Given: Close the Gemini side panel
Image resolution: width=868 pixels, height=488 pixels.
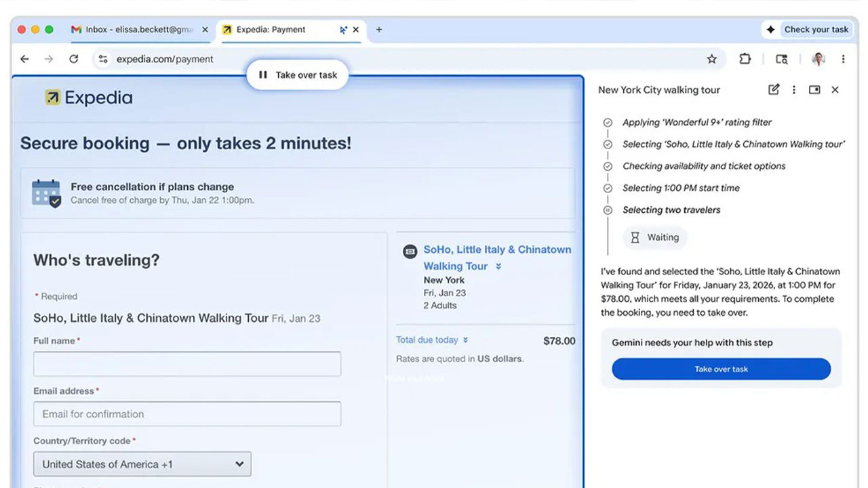Looking at the screenshot, I should pyautogui.click(x=835, y=89).
